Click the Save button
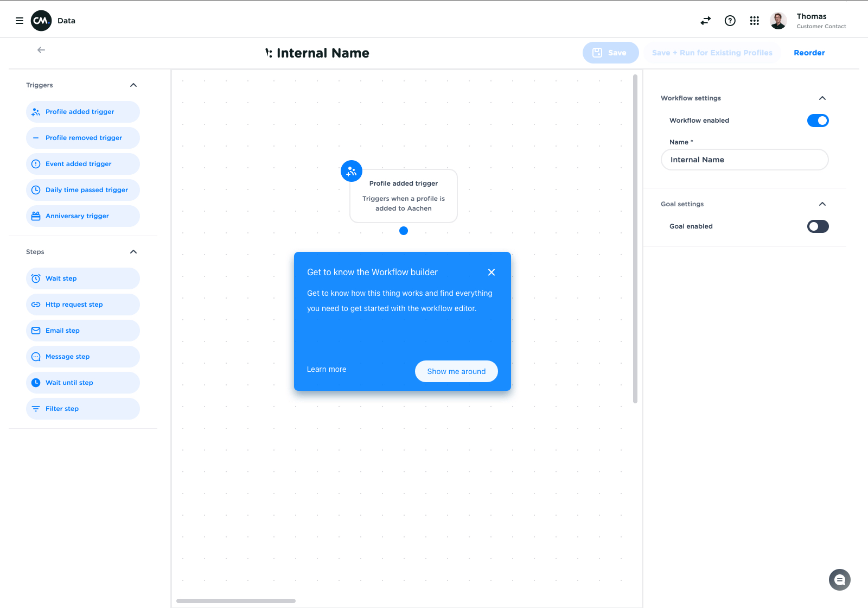This screenshot has height=608, width=868. click(611, 53)
